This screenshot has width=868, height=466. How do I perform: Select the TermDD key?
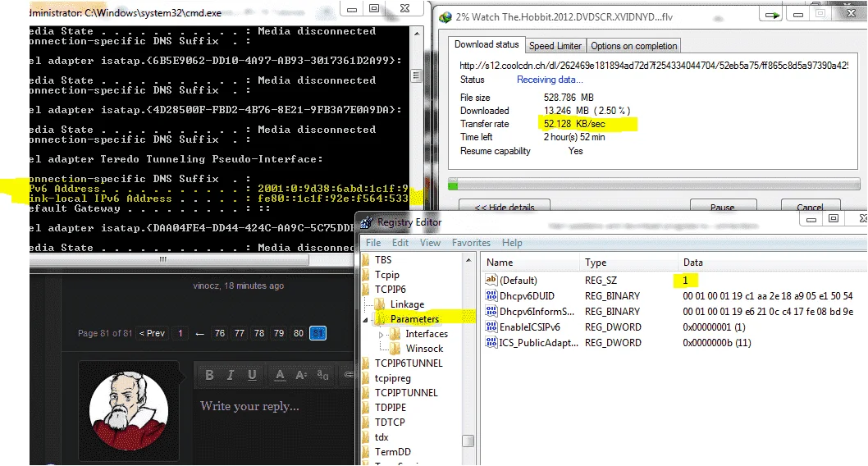[x=392, y=451]
